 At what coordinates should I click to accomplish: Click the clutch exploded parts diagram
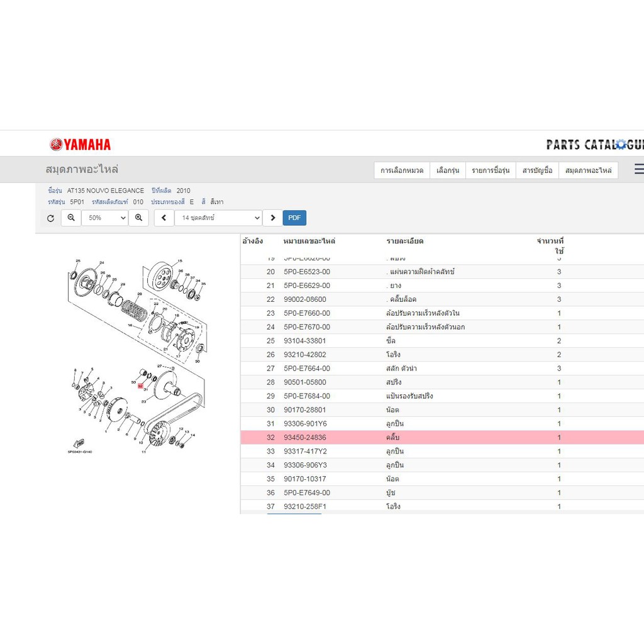point(137,357)
